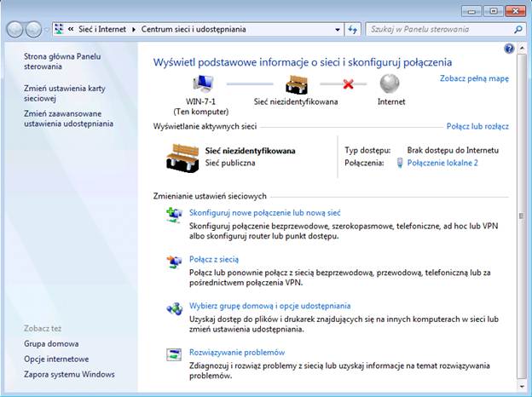Click the Rozwiązywanie problemów icon
Image resolution: width=532 pixels, height=397 pixels.
[x=174, y=354]
